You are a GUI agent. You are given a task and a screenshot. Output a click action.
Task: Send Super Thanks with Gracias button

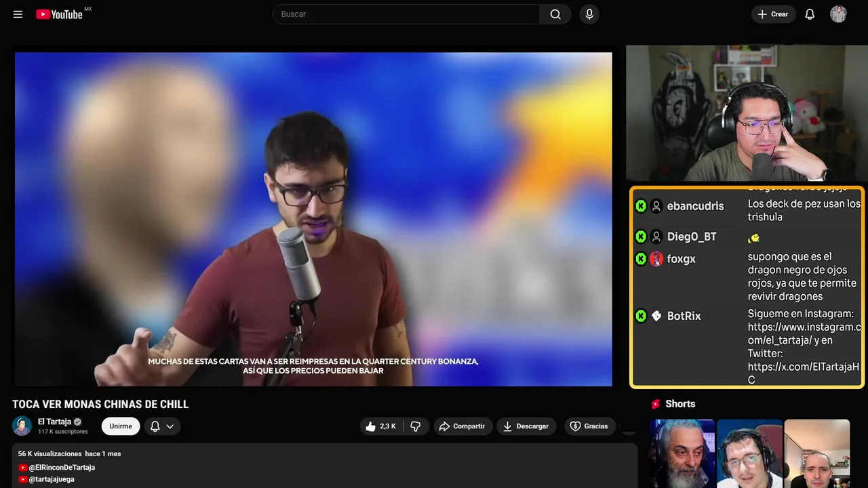(x=589, y=426)
